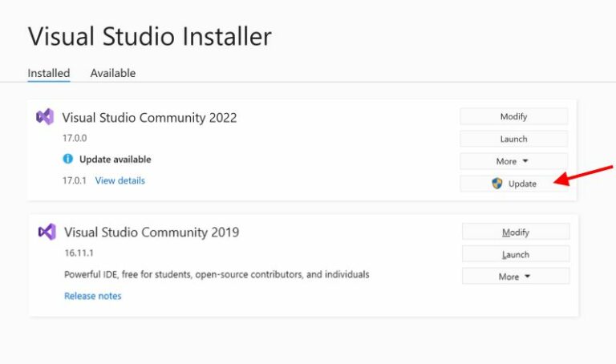
Task: Click the Visual Studio 2022 purple logo icon
Action: tap(45, 117)
